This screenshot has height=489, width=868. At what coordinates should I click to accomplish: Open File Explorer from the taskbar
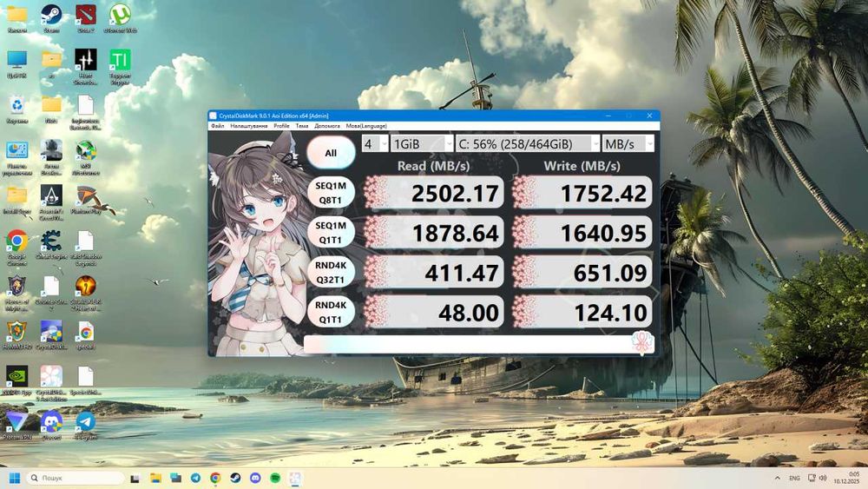(155, 478)
